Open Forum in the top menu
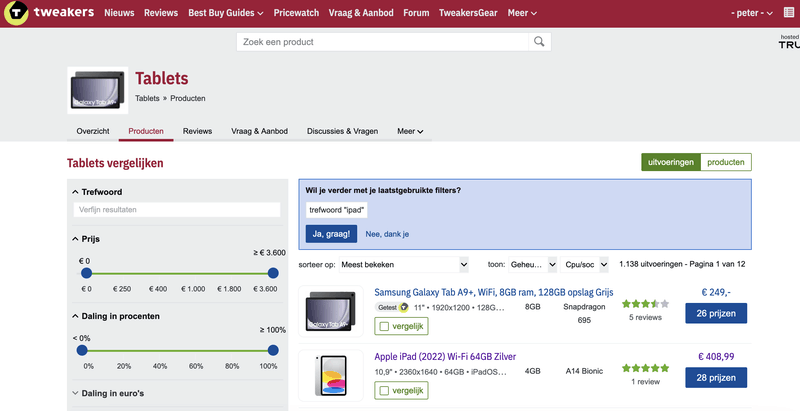This screenshot has height=411, width=800. [x=416, y=13]
